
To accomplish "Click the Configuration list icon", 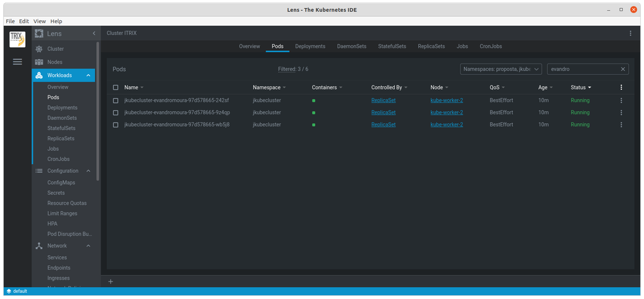I will pyautogui.click(x=39, y=171).
